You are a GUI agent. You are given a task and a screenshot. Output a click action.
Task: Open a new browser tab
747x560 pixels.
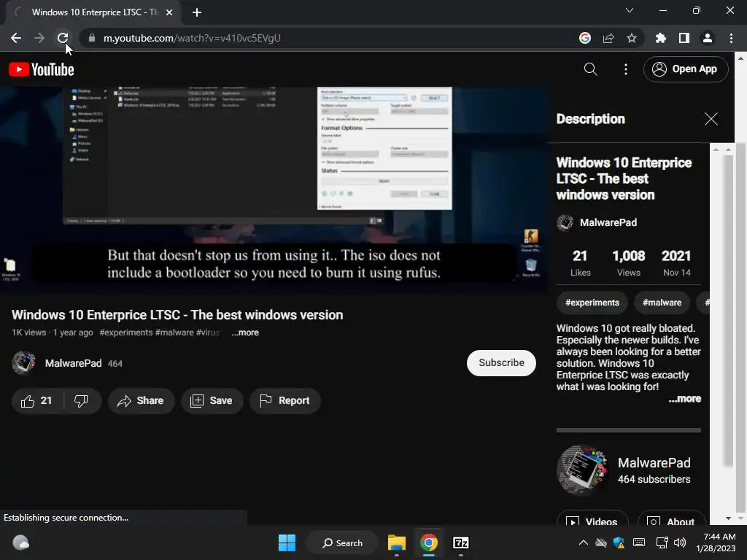(x=197, y=12)
